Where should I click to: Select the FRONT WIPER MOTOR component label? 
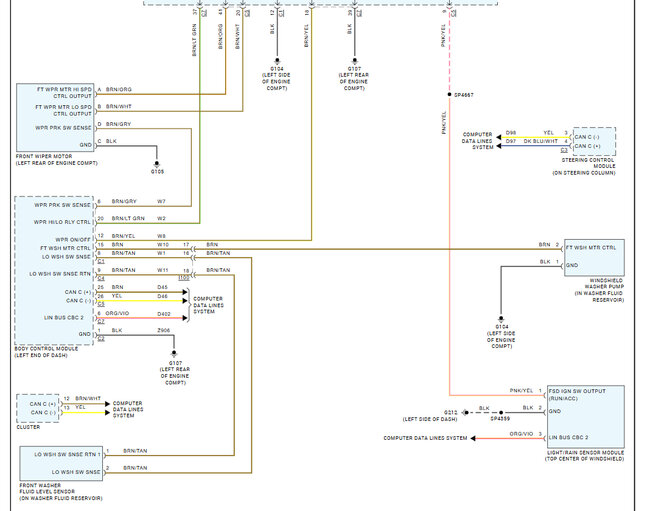coord(44,156)
